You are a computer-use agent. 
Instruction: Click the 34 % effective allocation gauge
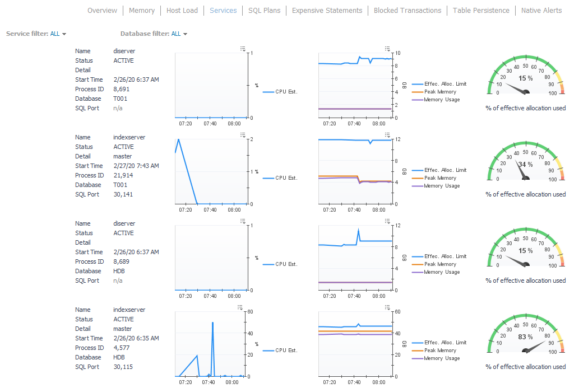point(526,165)
